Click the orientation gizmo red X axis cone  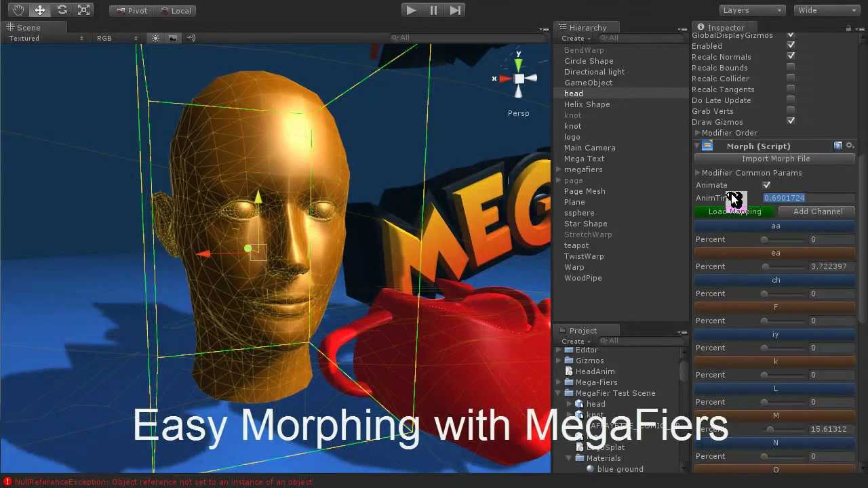[505, 79]
